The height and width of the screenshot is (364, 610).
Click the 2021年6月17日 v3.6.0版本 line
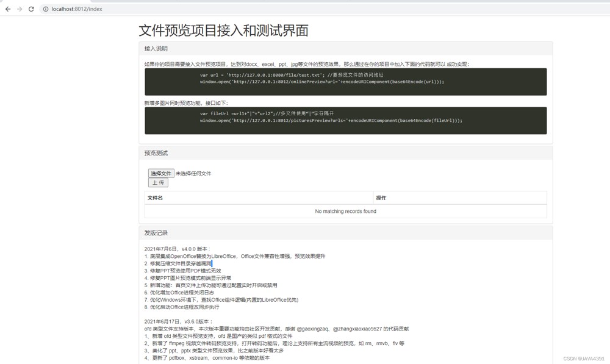coord(179,321)
